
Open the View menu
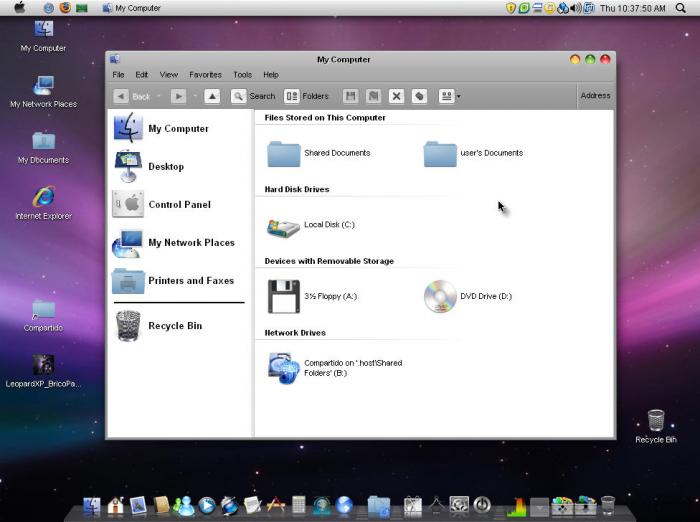(169, 75)
